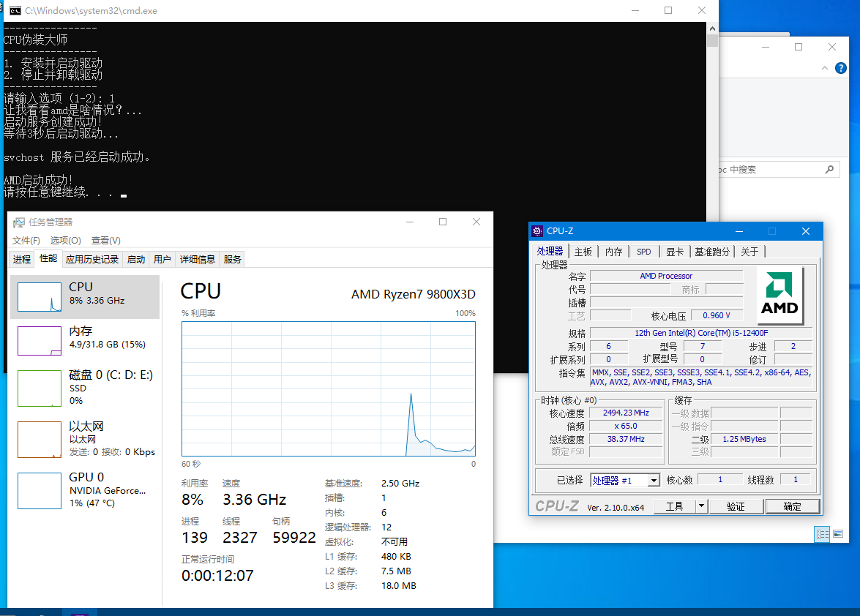
Task: Select the 以太网 Ethernet item
Action: coord(85,439)
